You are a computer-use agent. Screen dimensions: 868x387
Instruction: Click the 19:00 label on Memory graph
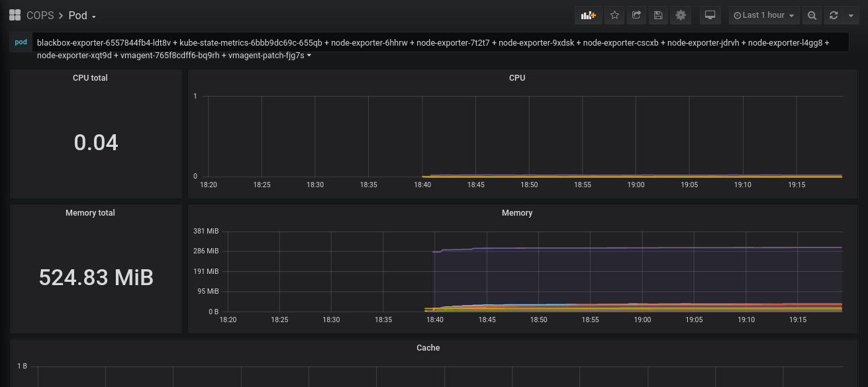(x=642, y=320)
